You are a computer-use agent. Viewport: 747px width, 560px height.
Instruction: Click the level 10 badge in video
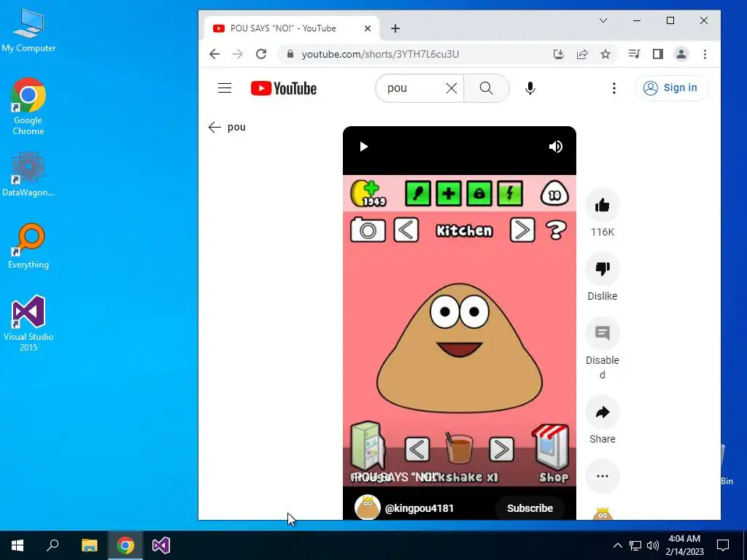point(554,194)
